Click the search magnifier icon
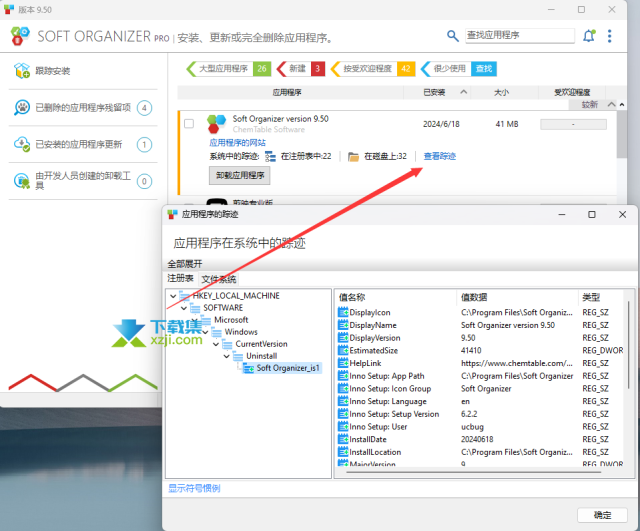640x531 pixels. tap(452, 36)
